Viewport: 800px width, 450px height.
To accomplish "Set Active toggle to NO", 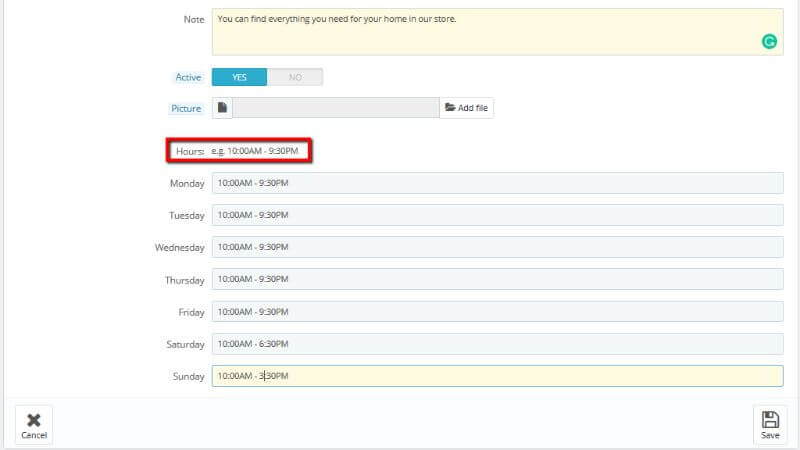I will [295, 77].
